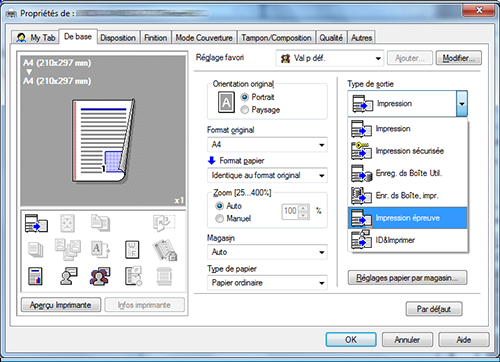Screen dimensions: 500x362
Task: Click the Aide button
Action: click(464, 340)
